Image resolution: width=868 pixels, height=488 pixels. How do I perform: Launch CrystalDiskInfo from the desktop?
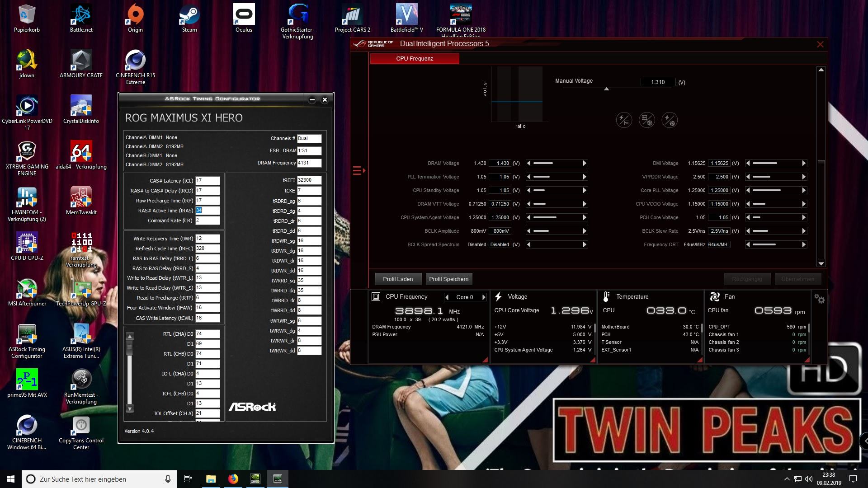click(x=81, y=110)
